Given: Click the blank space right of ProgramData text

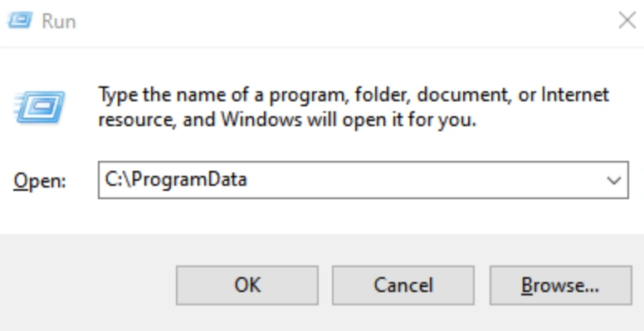Looking at the screenshot, I should (423, 180).
